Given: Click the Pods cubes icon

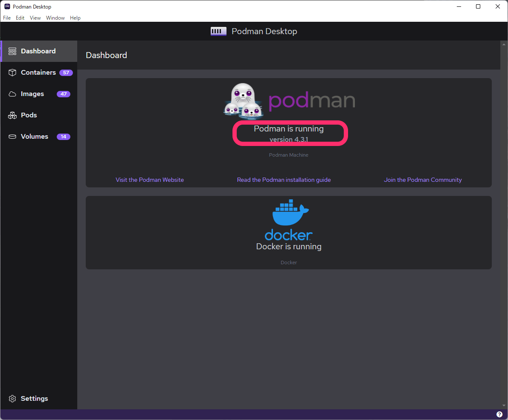Looking at the screenshot, I should (x=12, y=115).
